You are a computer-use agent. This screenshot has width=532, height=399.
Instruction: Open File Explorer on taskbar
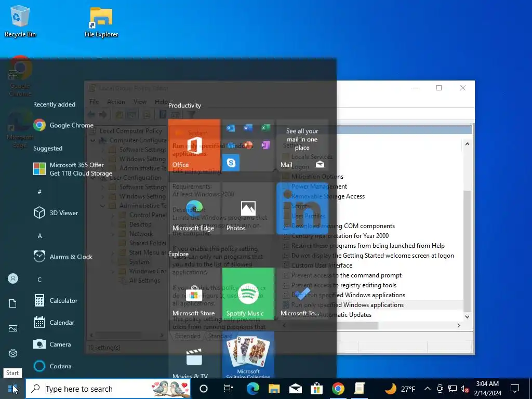point(274,389)
